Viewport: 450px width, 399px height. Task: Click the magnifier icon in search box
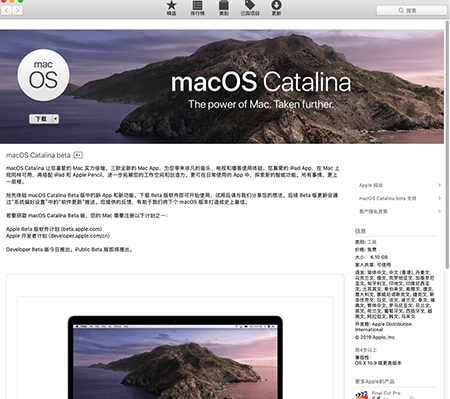click(401, 10)
